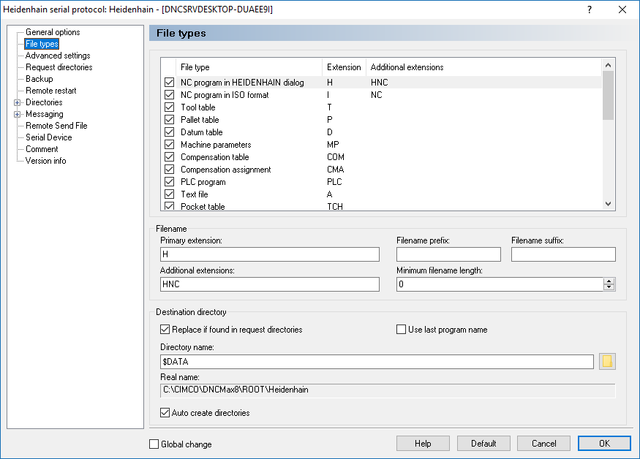Image resolution: width=640 pixels, height=459 pixels.
Task: Click the CMA extension cell
Action: click(x=336, y=169)
